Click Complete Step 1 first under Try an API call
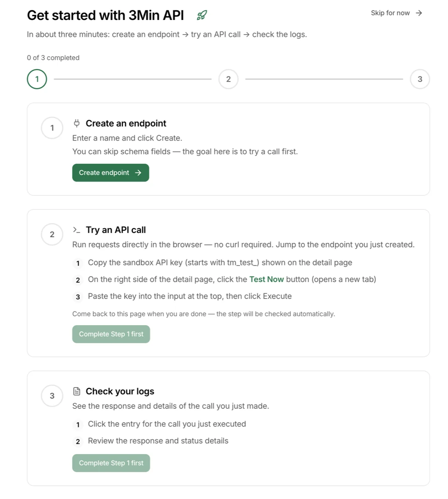Viewport: 448px width, 499px height. point(111,334)
